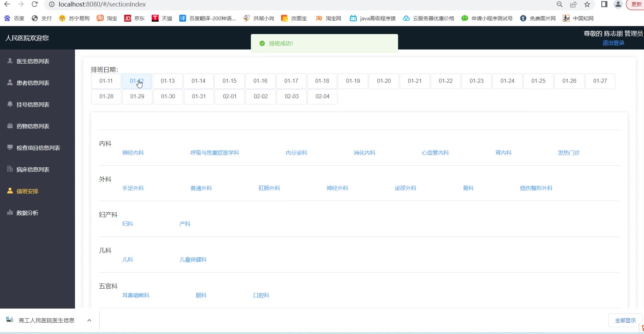The height and width of the screenshot is (334, 644).
Task: Click the bell icon for registration list
Action: pos(10,104)
